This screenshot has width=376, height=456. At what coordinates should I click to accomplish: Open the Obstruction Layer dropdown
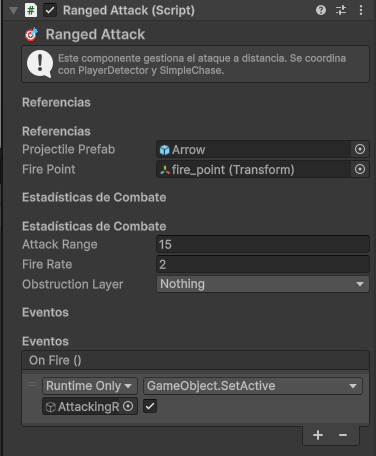263,284
